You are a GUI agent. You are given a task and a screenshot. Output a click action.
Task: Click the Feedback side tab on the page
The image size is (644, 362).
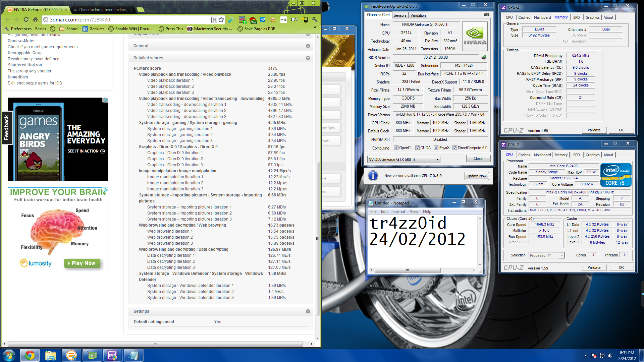click(x=6, y=128)
